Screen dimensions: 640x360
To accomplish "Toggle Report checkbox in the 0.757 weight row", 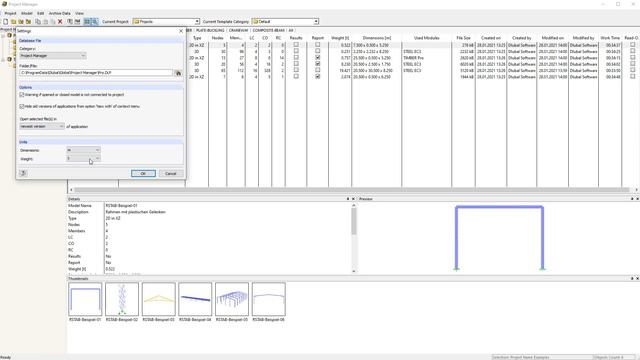I will (318, 58).
